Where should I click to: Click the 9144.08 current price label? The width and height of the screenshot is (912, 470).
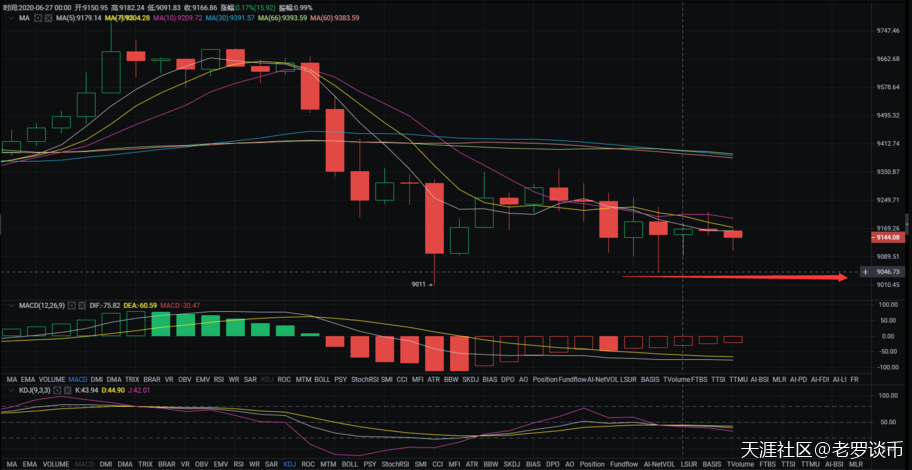tap(887, 237)
